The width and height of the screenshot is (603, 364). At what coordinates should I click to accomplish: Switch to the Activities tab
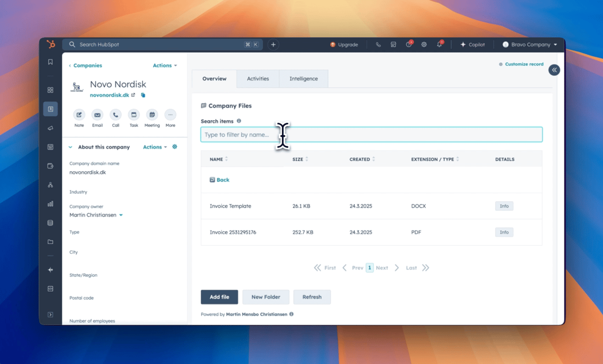coord(258,79)
